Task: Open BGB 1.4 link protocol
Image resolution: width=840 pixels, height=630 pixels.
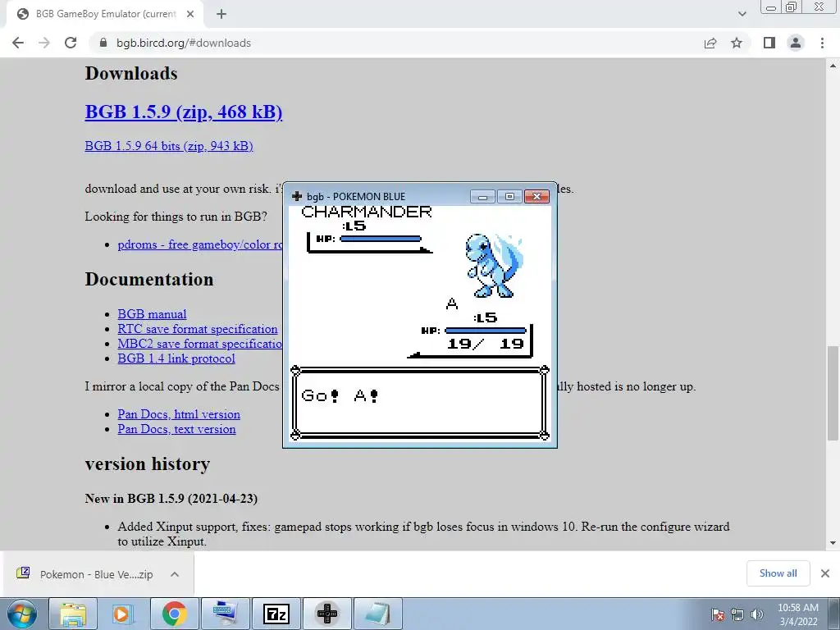Action: (176, 358)
